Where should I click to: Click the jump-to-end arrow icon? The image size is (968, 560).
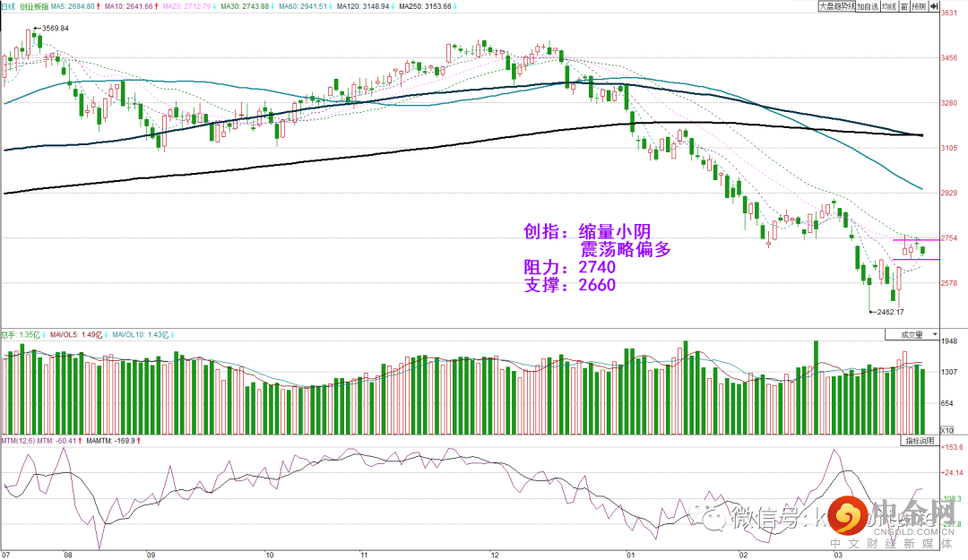click(934, 7)
